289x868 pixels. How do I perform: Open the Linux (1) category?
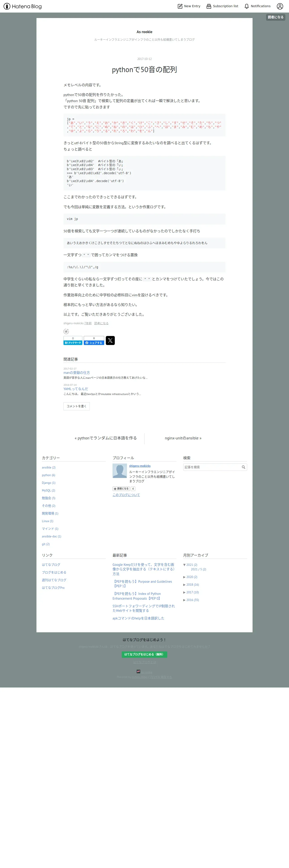47,521
